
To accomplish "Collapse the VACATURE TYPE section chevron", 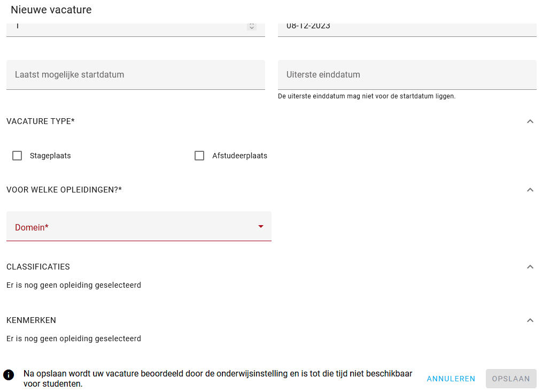I will tap(530, 121).
